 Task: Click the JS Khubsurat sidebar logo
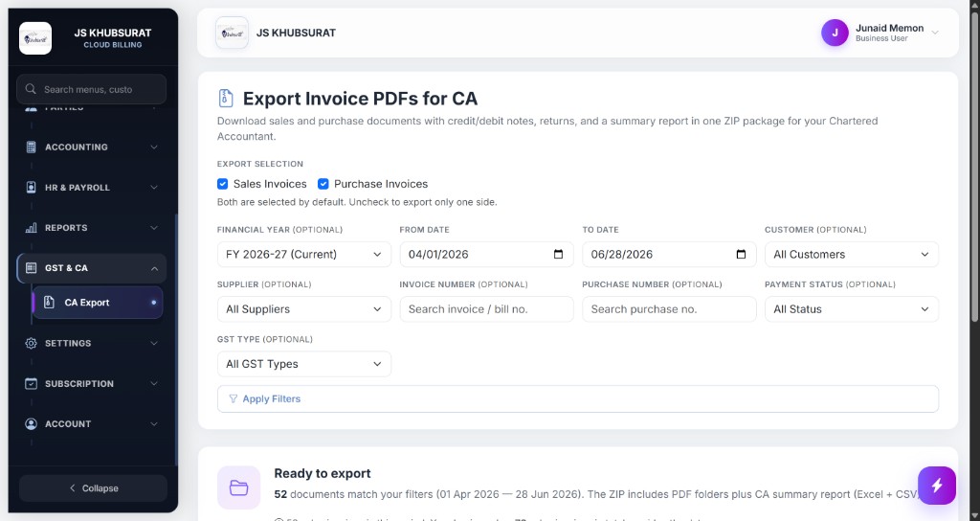click(35, 38)
